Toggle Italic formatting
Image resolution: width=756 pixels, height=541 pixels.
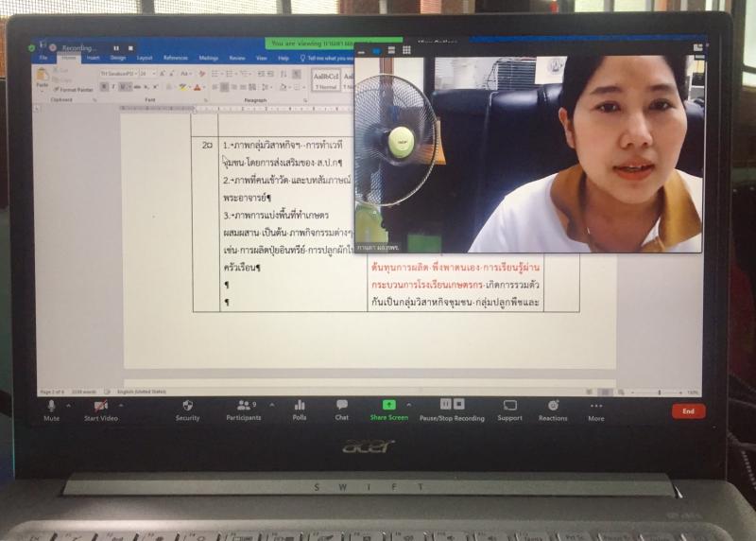click(112, 87)
